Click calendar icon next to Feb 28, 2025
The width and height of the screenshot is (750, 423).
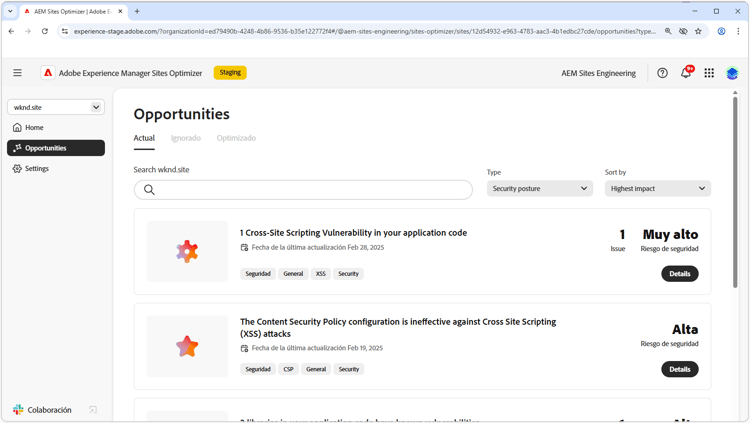point(244,247)
